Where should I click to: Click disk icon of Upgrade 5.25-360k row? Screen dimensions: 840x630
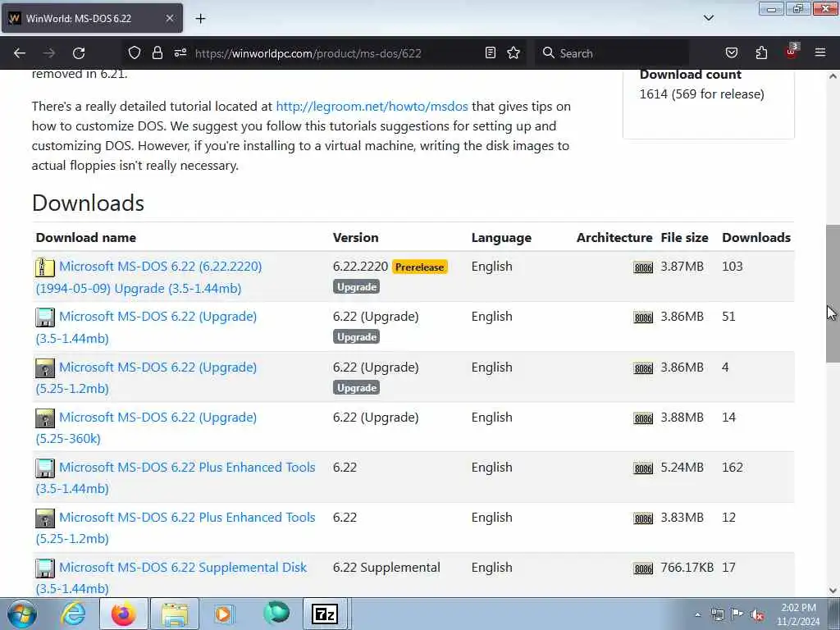(x=45, y=418)
